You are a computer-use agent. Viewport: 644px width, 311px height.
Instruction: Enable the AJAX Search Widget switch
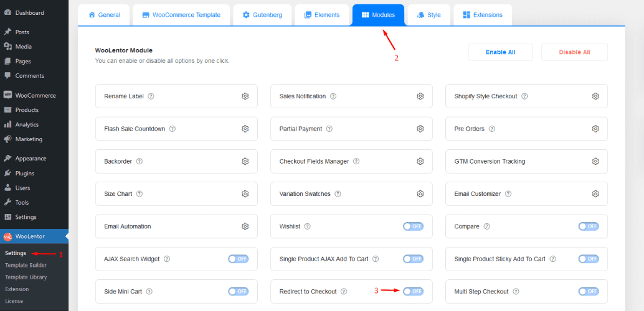coord(238,259)
